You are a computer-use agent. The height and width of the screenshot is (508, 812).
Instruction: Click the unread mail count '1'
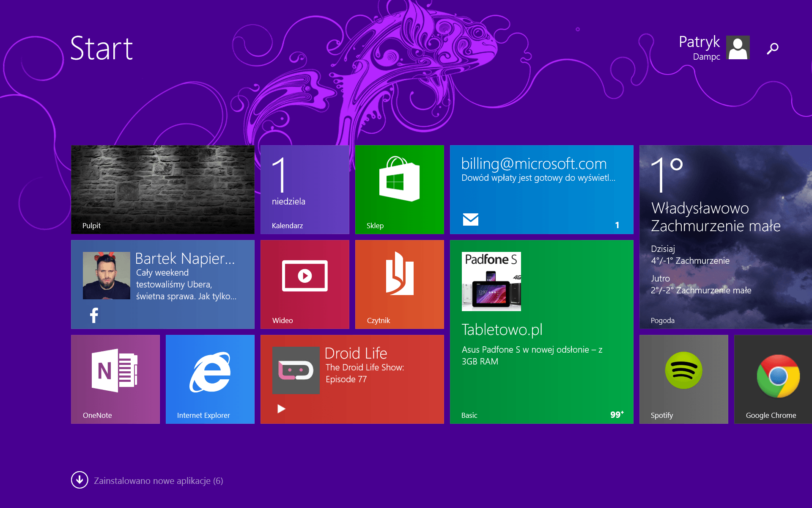617,225
